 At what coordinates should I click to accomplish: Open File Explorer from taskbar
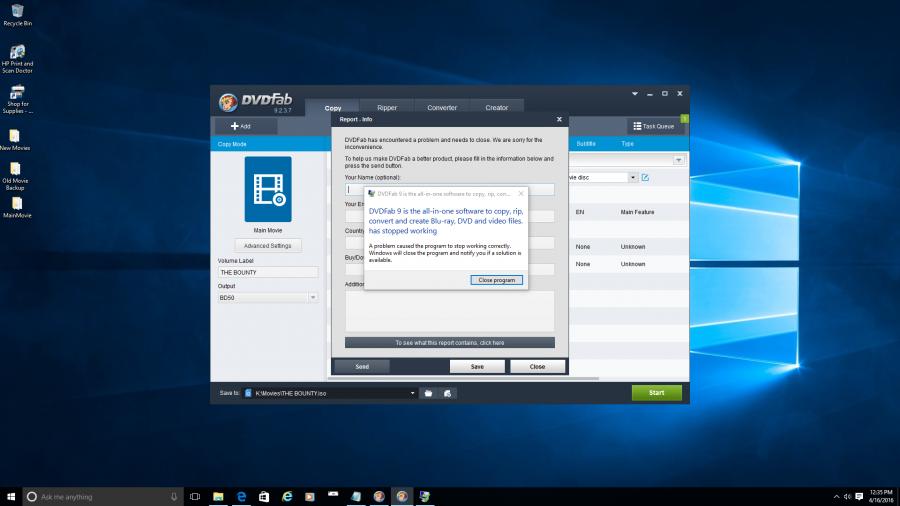(218, 496)
